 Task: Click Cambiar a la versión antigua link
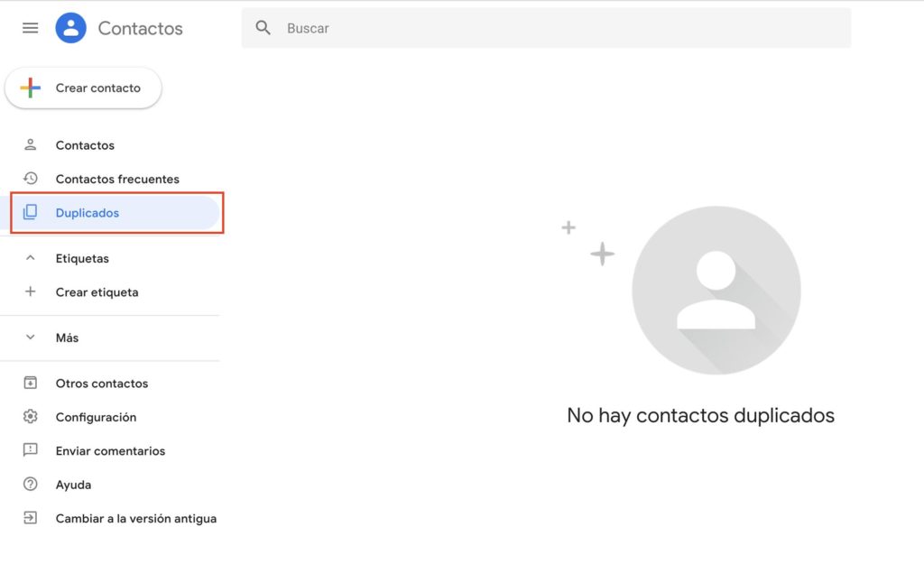click(136, 519)
